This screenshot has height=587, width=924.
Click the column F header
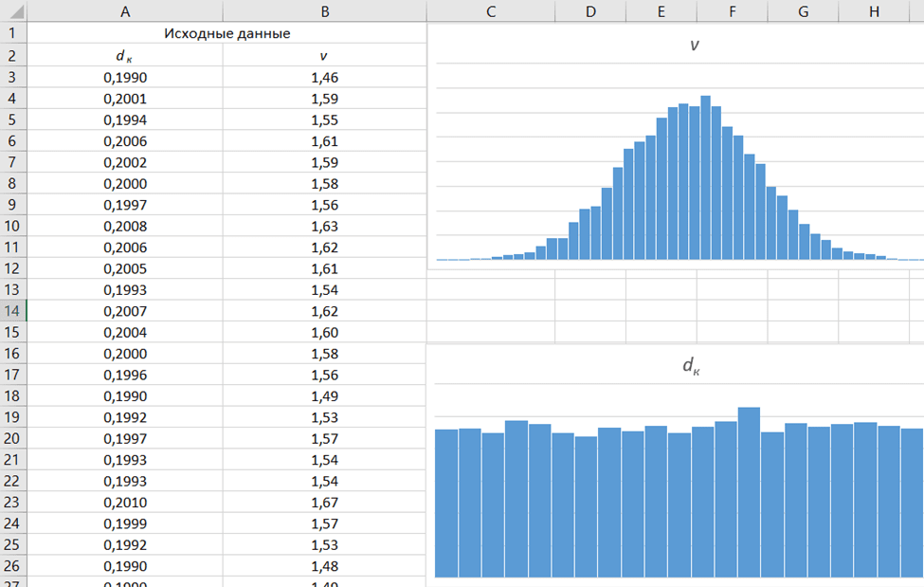click(732, 11)
